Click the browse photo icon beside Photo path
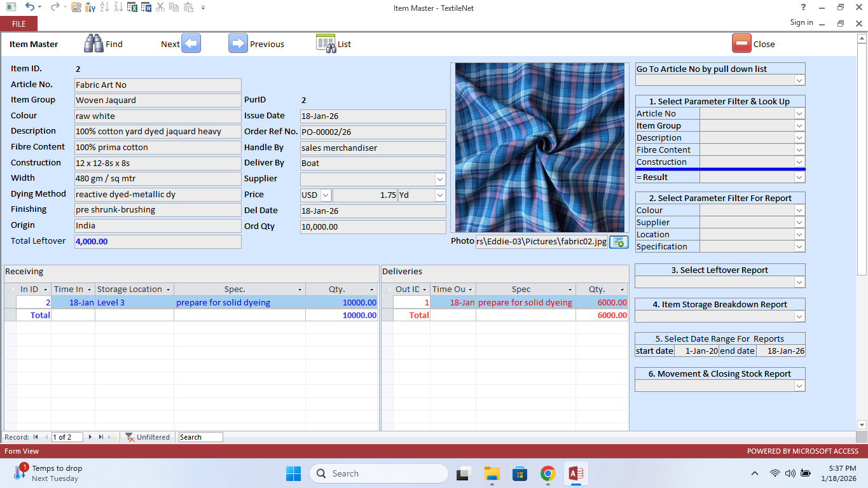This screenshot has height=488, width=868. [619, 242]
